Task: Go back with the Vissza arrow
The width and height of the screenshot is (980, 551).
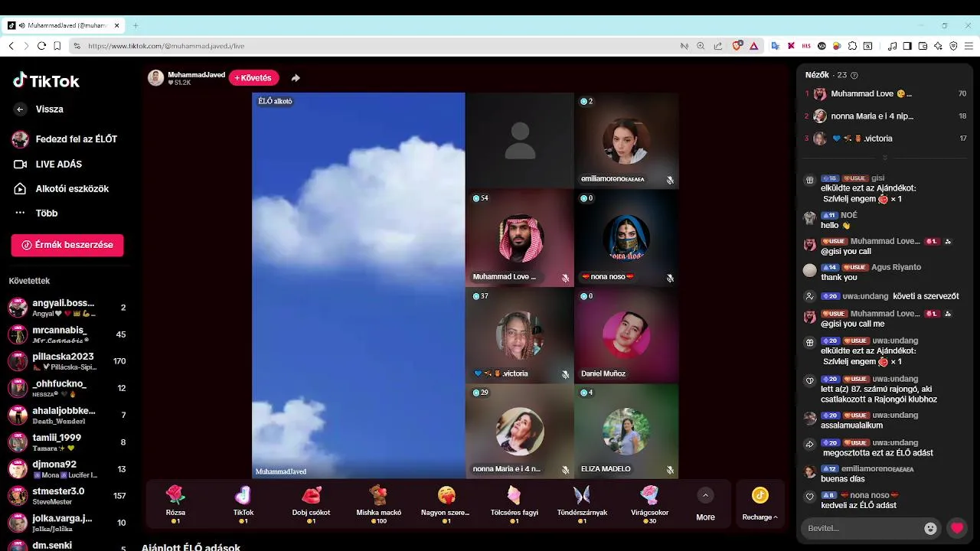Action: (21, 109)
